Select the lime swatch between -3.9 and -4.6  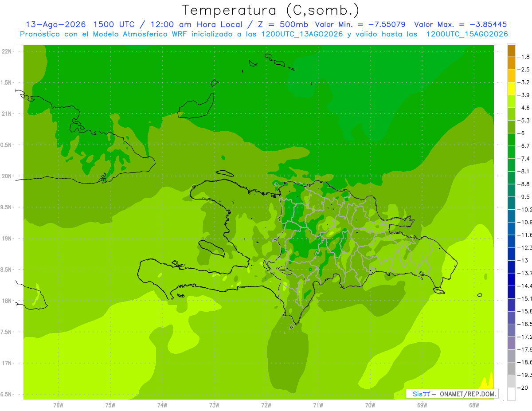(511, 101)
